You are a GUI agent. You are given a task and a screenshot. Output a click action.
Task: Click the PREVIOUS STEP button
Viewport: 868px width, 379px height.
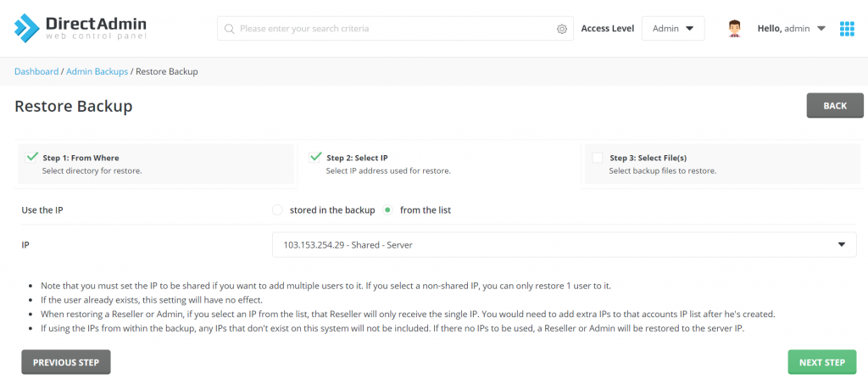pos(66,363)
